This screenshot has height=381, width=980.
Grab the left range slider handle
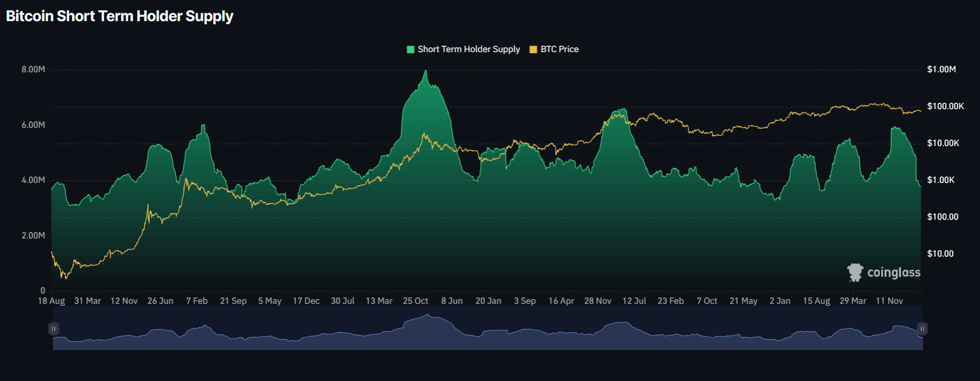coord(54,328)
